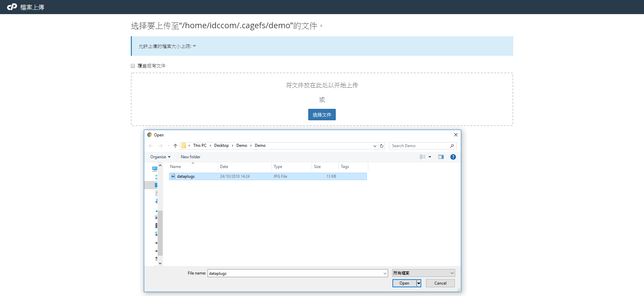The width and height of the screenshot is (644, 296).
Task: Expand the File name history dropdown
Action: click(385, 273)
